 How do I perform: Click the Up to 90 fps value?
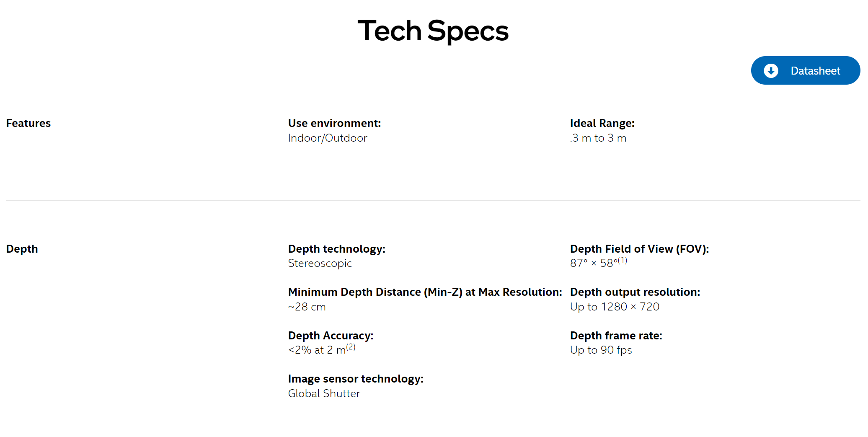pyautogui.click(x=601, y=350)
